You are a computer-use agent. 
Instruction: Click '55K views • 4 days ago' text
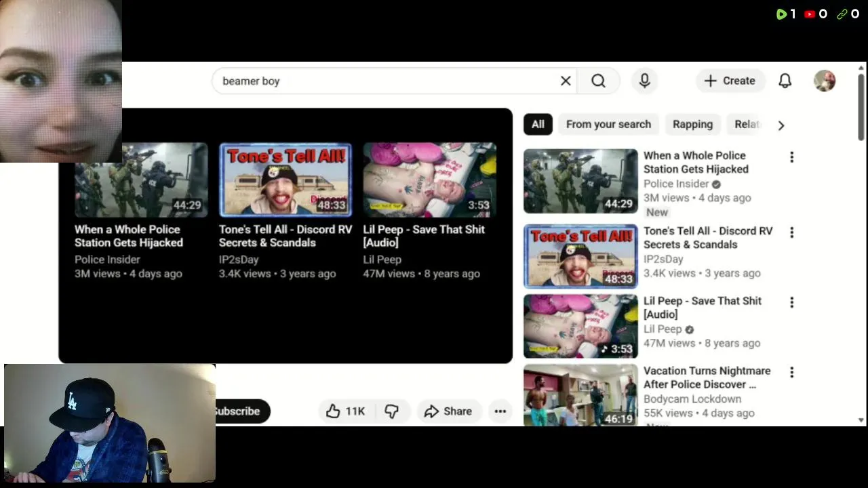(699, 413)
